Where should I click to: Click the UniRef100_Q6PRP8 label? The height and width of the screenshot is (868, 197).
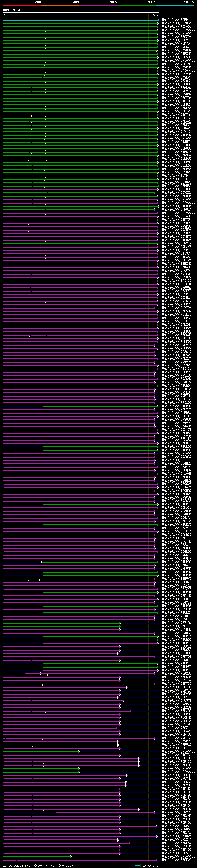(177, 372)
